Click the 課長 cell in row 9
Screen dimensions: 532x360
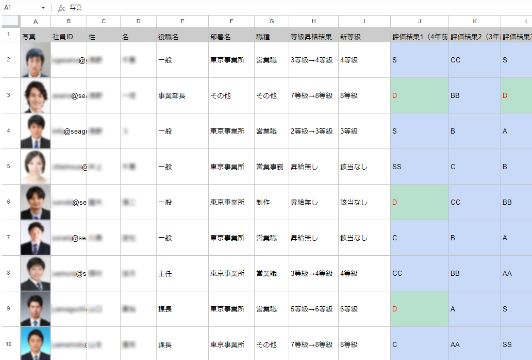pyautogui.click(x=183, y=309)
